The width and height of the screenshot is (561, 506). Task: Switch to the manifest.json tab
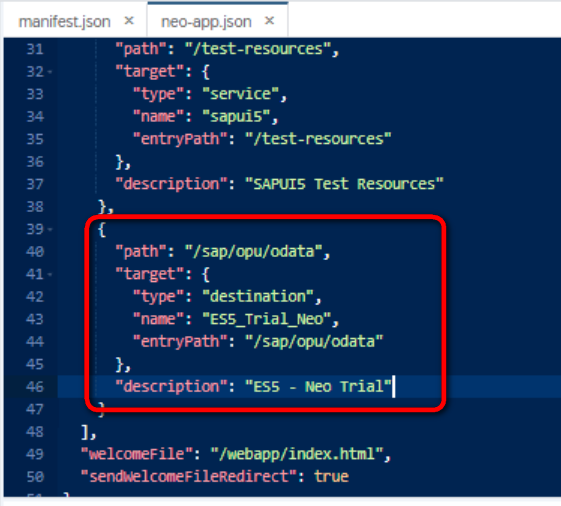pos(64,22)
